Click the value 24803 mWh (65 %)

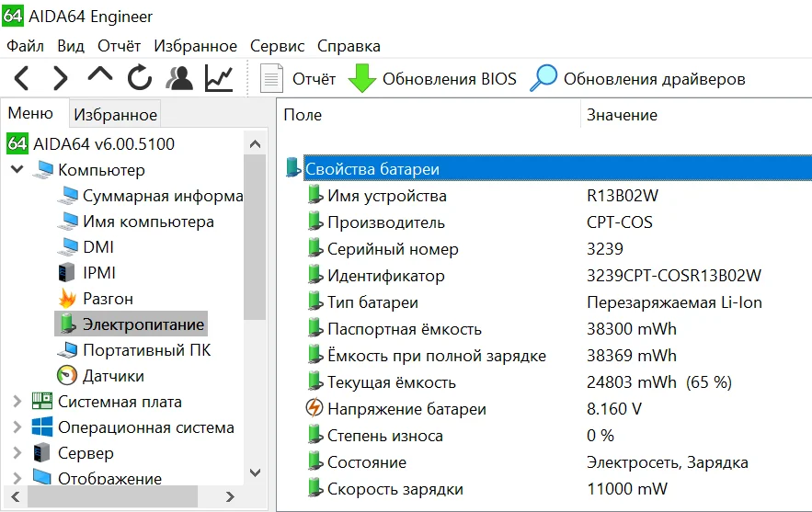658,382
